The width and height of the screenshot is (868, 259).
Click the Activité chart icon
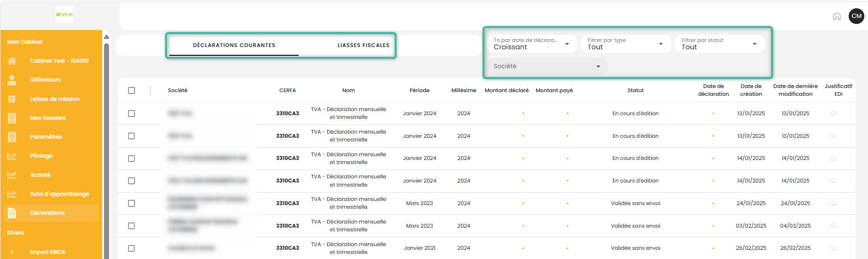[12, 175]
